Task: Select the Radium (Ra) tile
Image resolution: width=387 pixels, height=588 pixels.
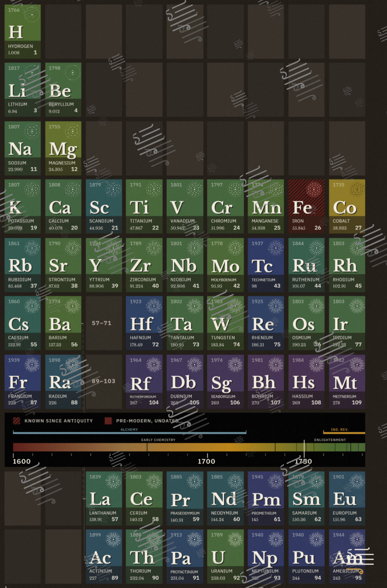Action: pos(63,382)
